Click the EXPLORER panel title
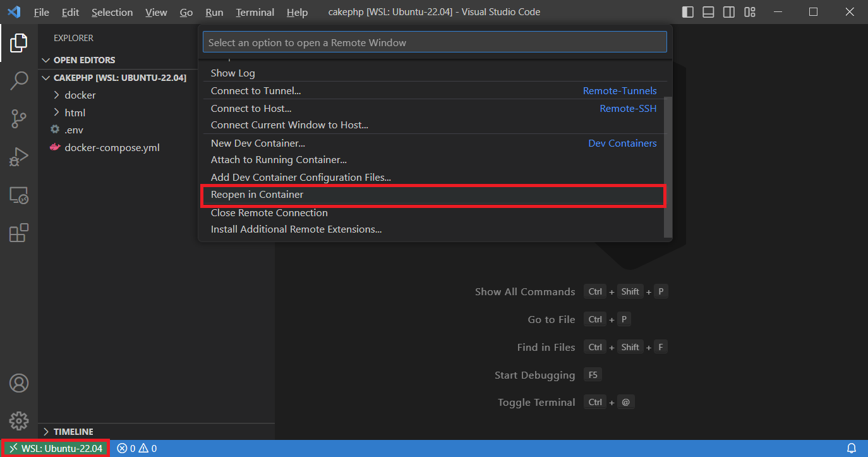Viewport: 868px width, 457px height. pos(73,38)
